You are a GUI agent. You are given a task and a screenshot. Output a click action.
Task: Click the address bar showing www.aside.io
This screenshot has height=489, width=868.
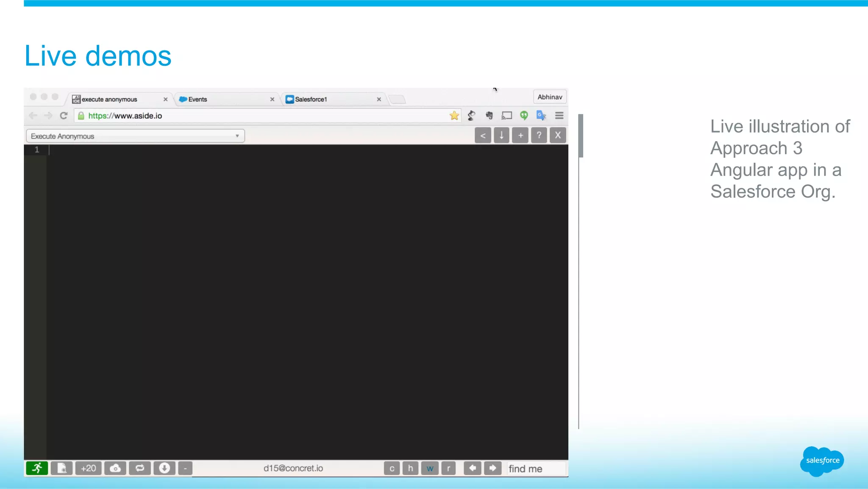[x=267, y=116]
